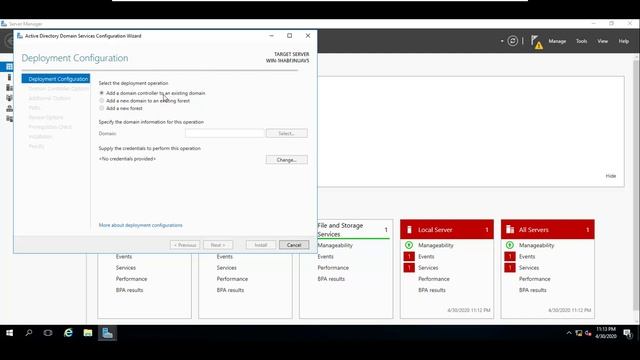Click the Server Manager taskbar icon
Image resolution: width=640 pixels, height=360 pixels.
[x=107, y=333]
